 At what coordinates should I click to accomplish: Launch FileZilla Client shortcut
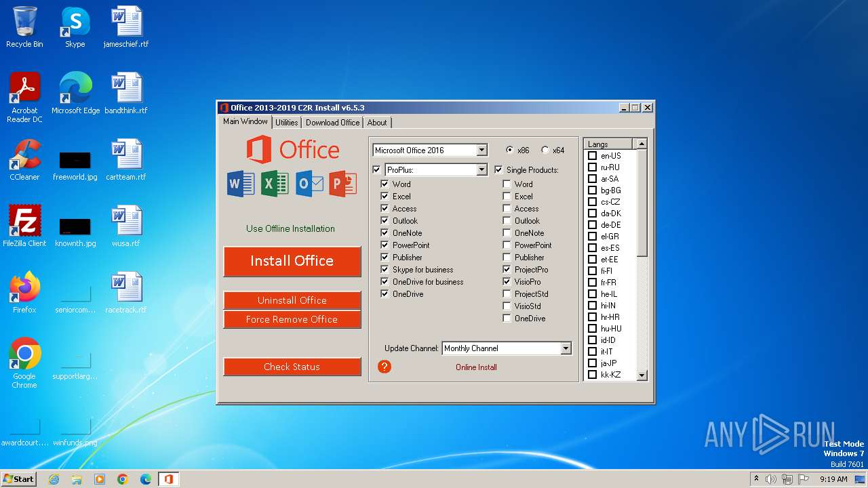point(24,226)
